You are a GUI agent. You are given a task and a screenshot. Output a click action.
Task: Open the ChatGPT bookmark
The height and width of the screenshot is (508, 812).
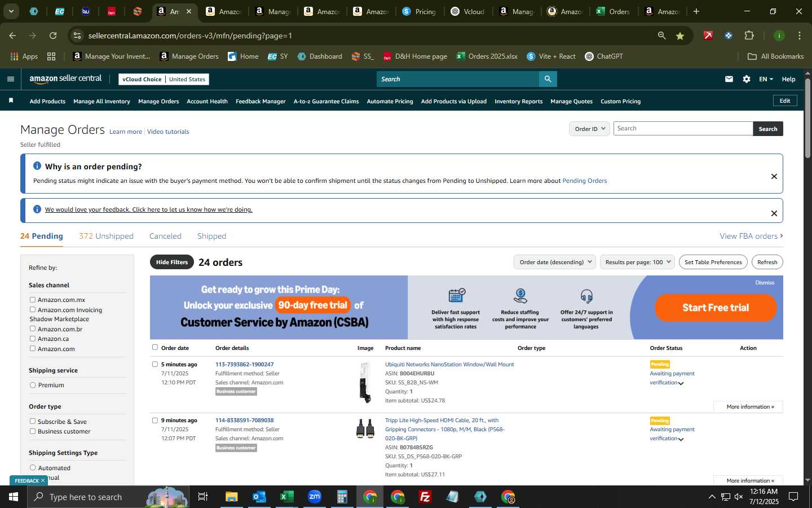click(604, 56)
